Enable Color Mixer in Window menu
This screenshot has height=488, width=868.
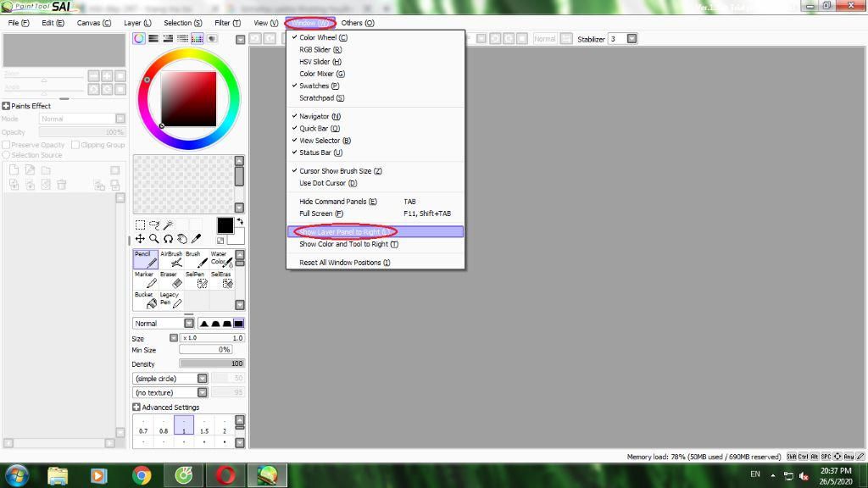(376, 74)
